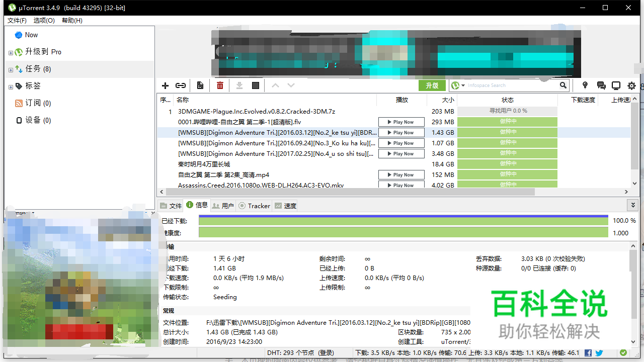Stop the torrent with the square icon
Image resolution: width=644 pixels, height=362 pixels.
tap(256, 85)
